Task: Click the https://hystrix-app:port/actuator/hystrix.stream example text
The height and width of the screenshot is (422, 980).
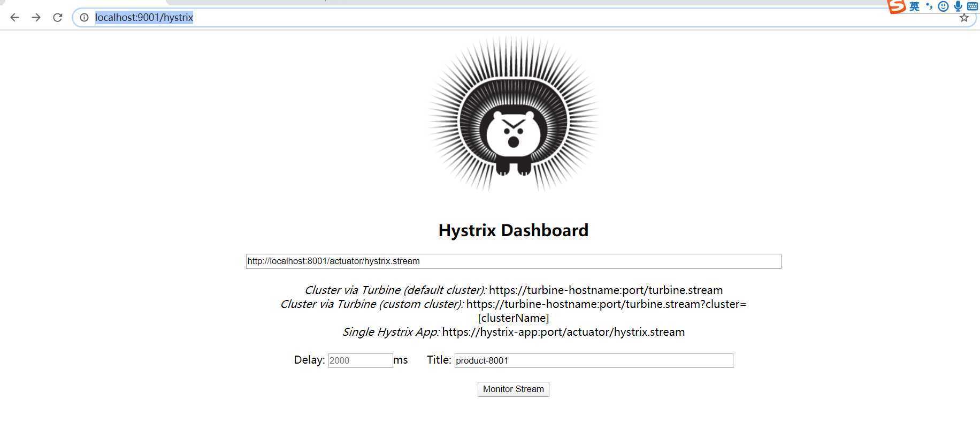Action: (x=563, y=332)
